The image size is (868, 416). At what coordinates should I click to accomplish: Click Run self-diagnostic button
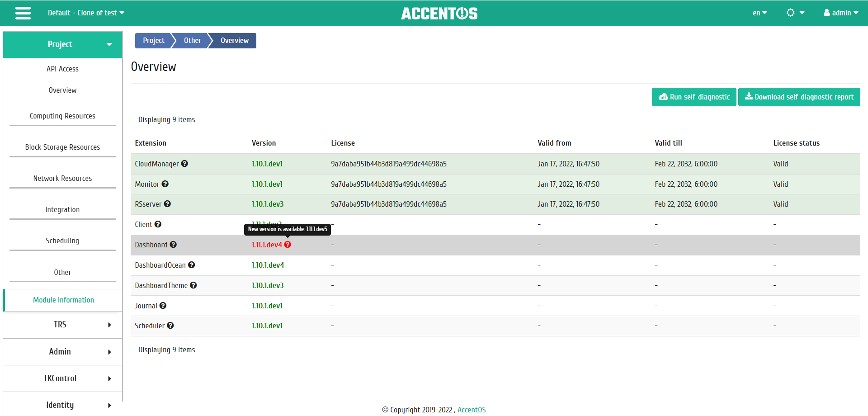694,97
